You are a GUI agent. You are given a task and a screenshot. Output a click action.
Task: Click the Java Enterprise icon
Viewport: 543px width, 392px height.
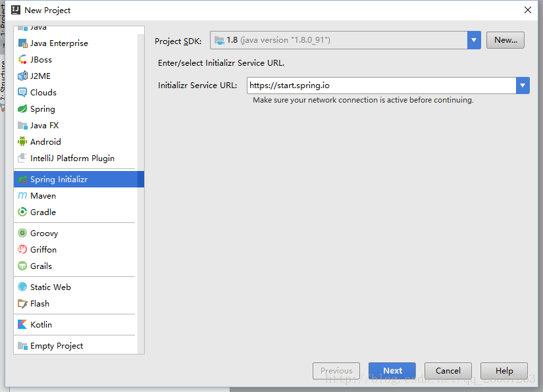22,43
